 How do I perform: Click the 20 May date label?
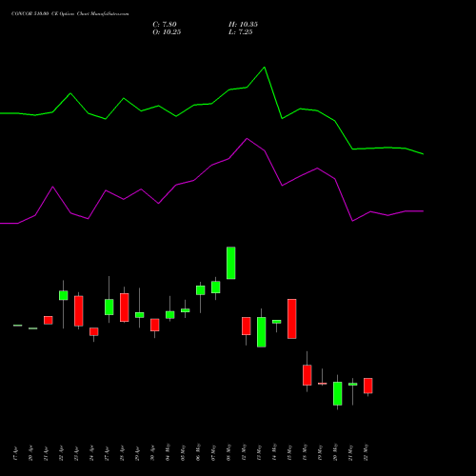point(335,452)
